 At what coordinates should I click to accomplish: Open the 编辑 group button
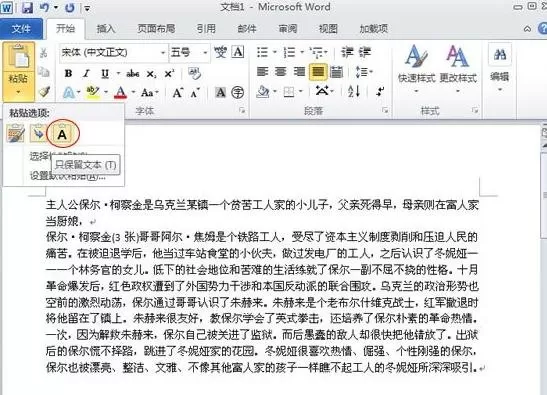[x=500, y=68]
